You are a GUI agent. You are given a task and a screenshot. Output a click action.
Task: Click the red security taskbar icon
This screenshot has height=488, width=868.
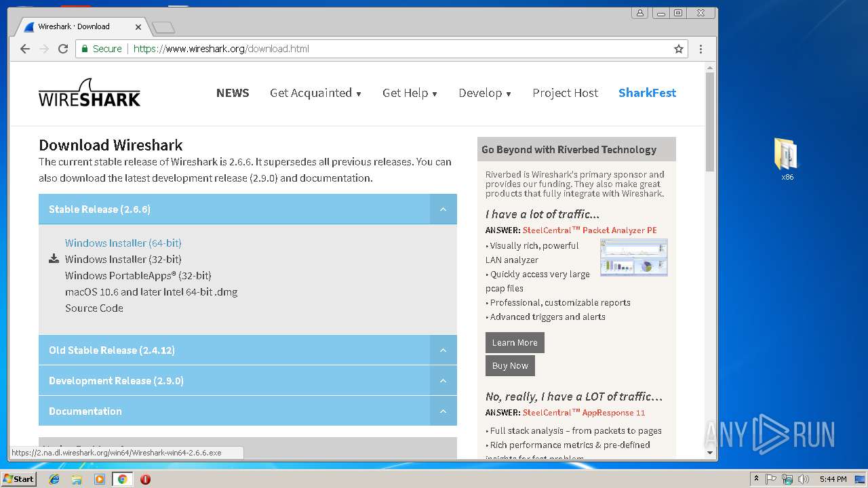click(145, 479)
